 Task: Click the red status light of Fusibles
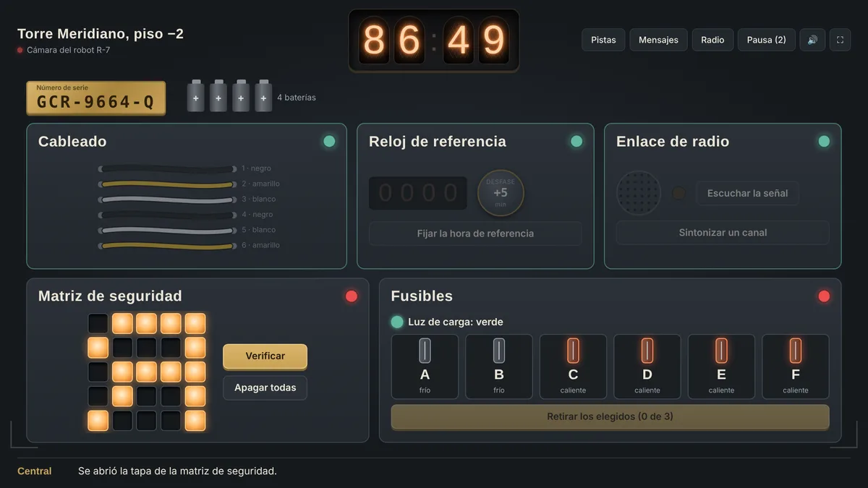point(824,296)
